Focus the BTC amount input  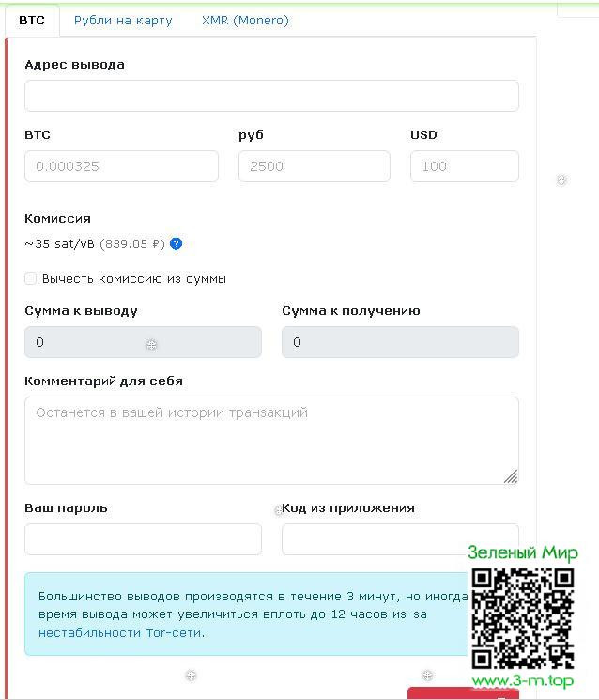click(x=121, y=166)
